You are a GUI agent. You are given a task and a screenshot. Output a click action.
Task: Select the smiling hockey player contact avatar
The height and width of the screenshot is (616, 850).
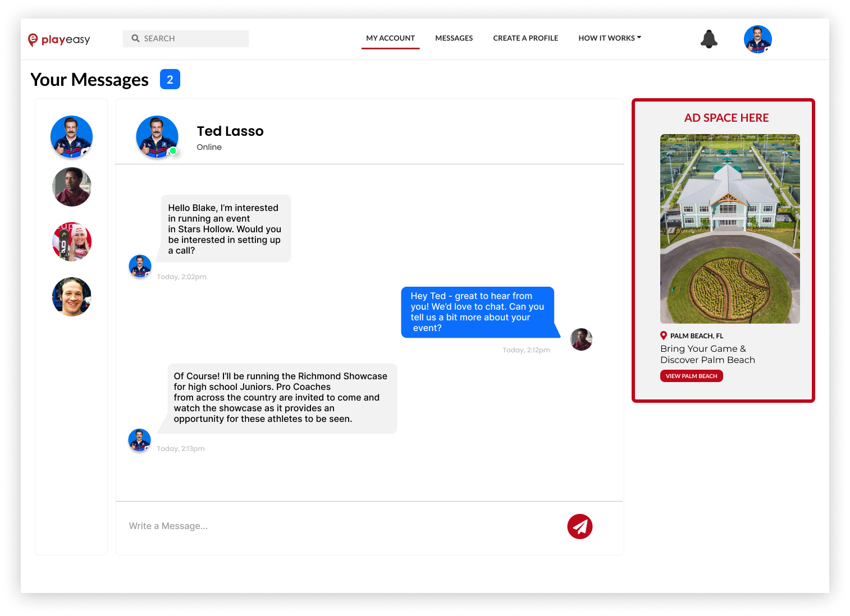[72, 297]
